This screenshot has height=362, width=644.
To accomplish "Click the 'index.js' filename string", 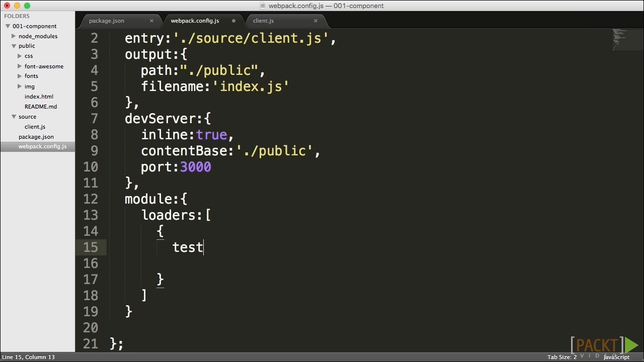I will 251,87.
